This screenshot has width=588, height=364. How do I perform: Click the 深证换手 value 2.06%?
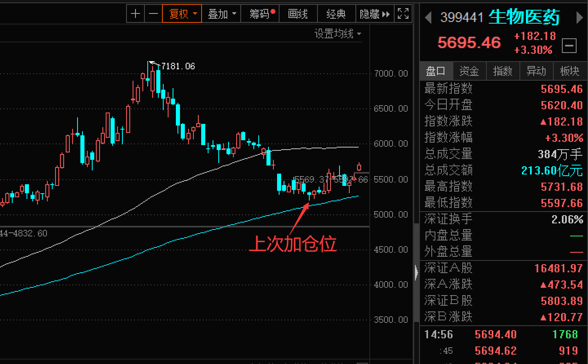coord(567,219)
